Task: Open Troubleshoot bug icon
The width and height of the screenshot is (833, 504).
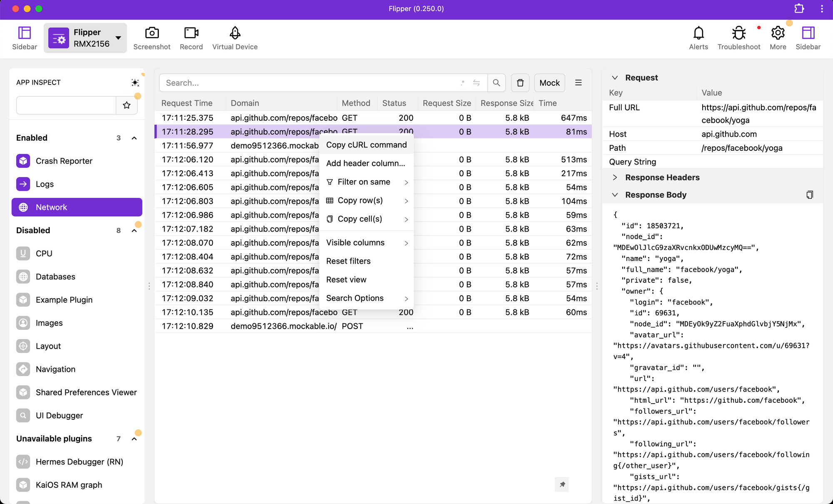Action: click(739, 38)
